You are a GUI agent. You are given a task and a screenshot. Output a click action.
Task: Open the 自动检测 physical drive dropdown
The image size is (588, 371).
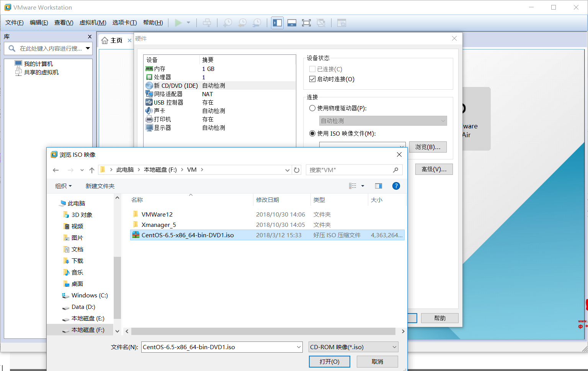click(383, 121)
